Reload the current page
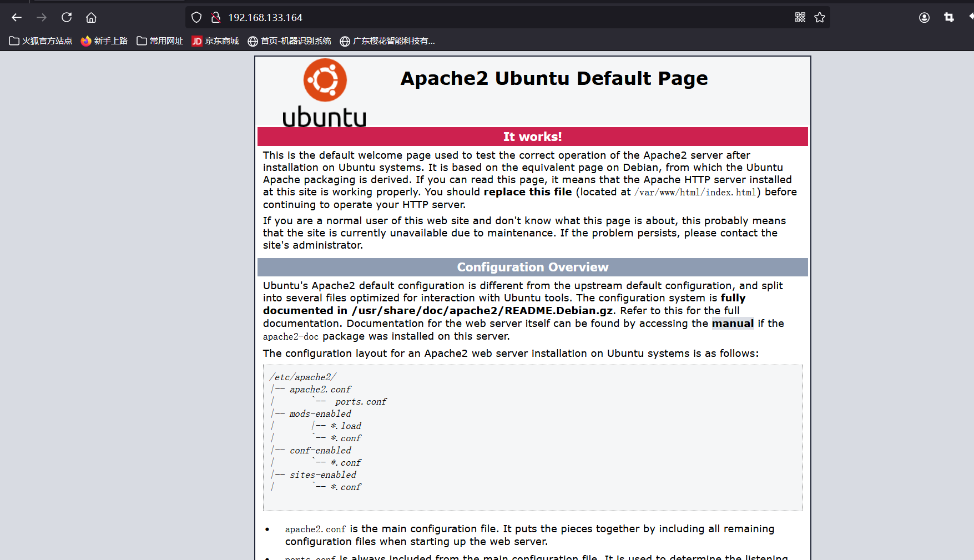Screen dimensions: 974x560 pyautogui.click(x=67, y=18)
